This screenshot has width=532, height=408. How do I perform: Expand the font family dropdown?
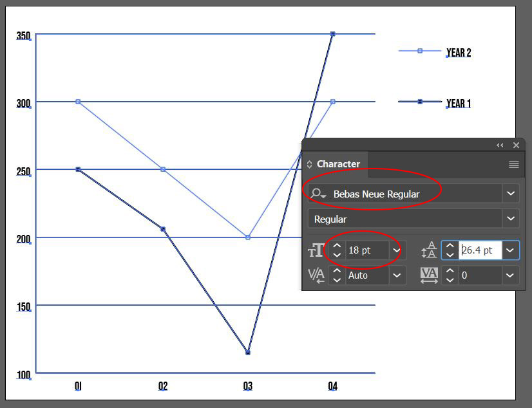pyautogui.click(x=511, y=194)
